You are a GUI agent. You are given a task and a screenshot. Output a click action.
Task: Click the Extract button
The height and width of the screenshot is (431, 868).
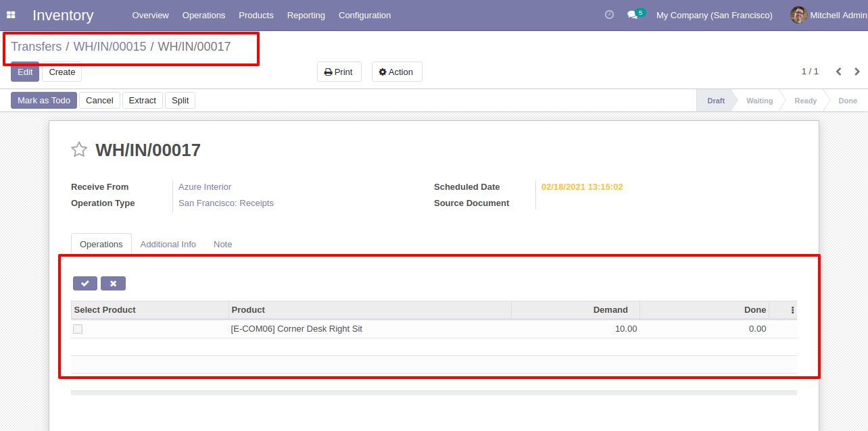click(143, 101)
